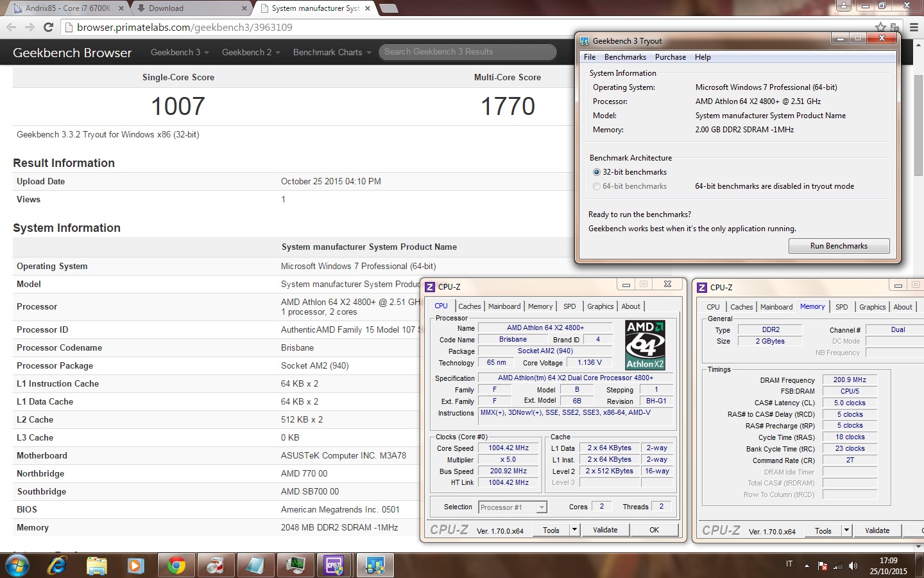Image resolution: width=924 pixels, height=578 pixels.
Task: Click the Search Geekbench 3 Results field
Action: [468, 52]
